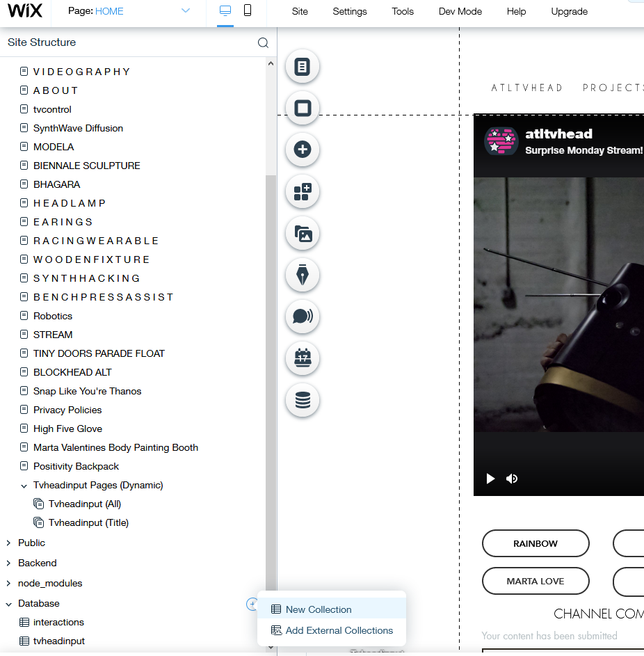Click the RAINBOW button
644x656 pixels.
click(x=536, y=543)
